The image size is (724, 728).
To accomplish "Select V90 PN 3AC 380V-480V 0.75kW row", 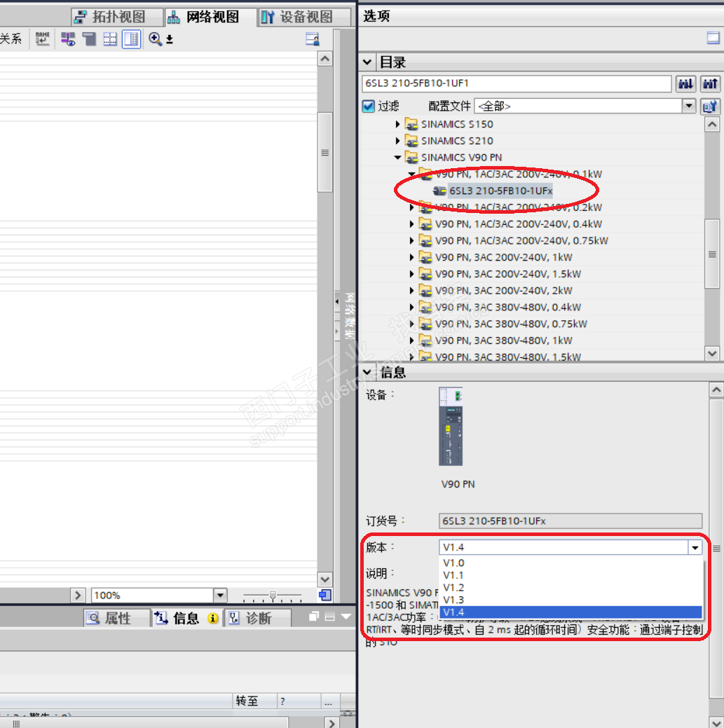I will coord(511,324).
